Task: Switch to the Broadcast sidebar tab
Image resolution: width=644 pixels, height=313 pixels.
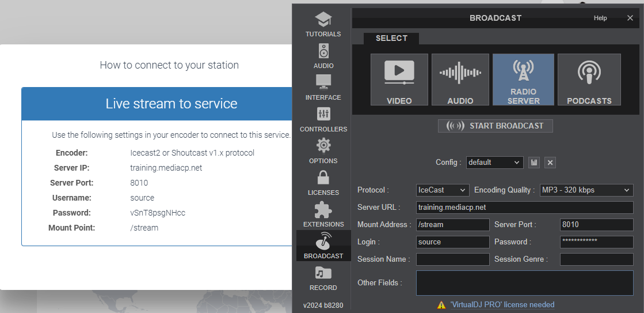Action: (x=323, y=246)
